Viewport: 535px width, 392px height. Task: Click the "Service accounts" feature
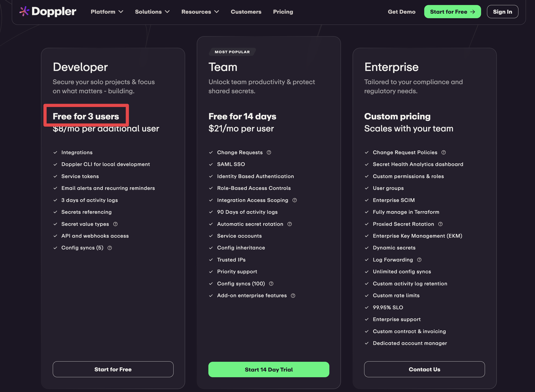pyautogui.click(x=239, y=236)
